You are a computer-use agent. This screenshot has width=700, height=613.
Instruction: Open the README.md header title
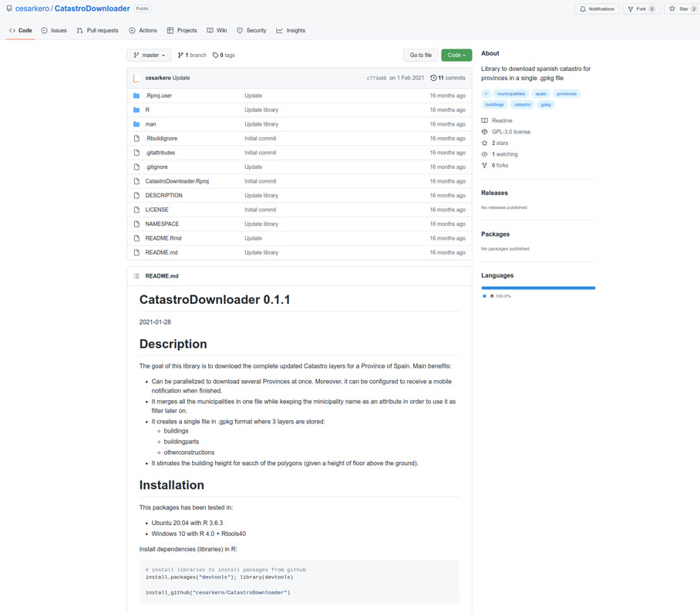(x=162, y=276)
